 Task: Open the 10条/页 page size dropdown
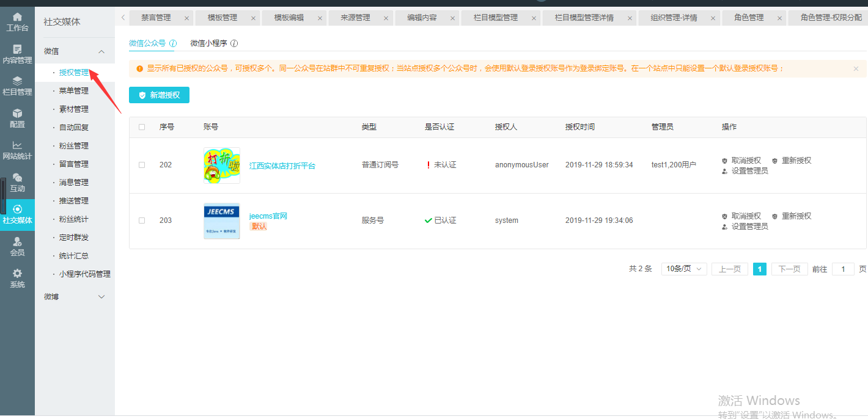point(684,269)
